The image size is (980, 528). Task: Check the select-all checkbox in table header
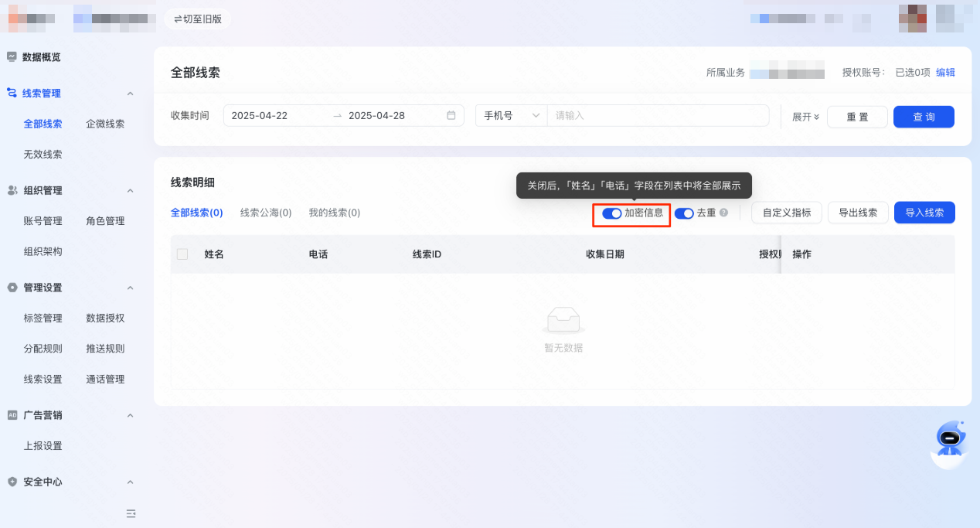(x=182, y=254)
